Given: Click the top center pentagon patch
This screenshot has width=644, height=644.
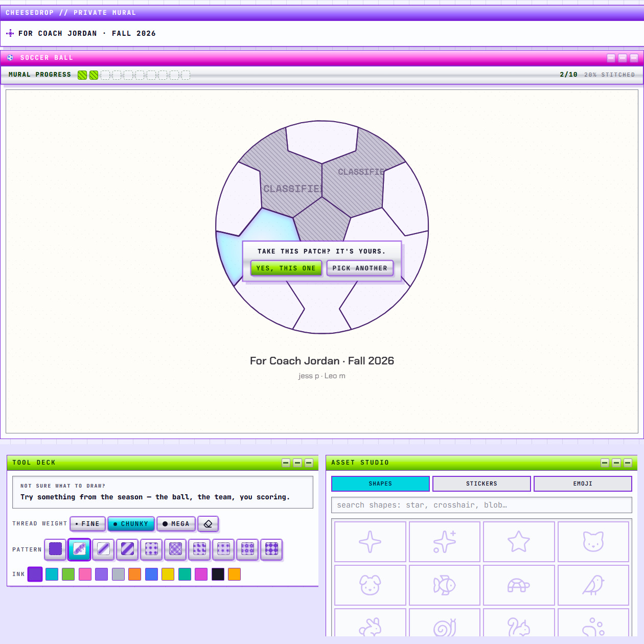Looking at the screenshot, I should click(321, 141).
